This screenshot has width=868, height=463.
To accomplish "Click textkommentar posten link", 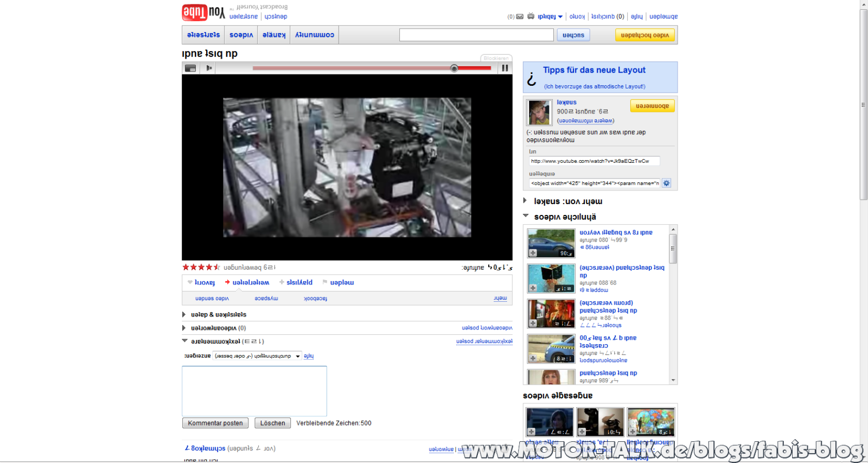I will [484, 341].
